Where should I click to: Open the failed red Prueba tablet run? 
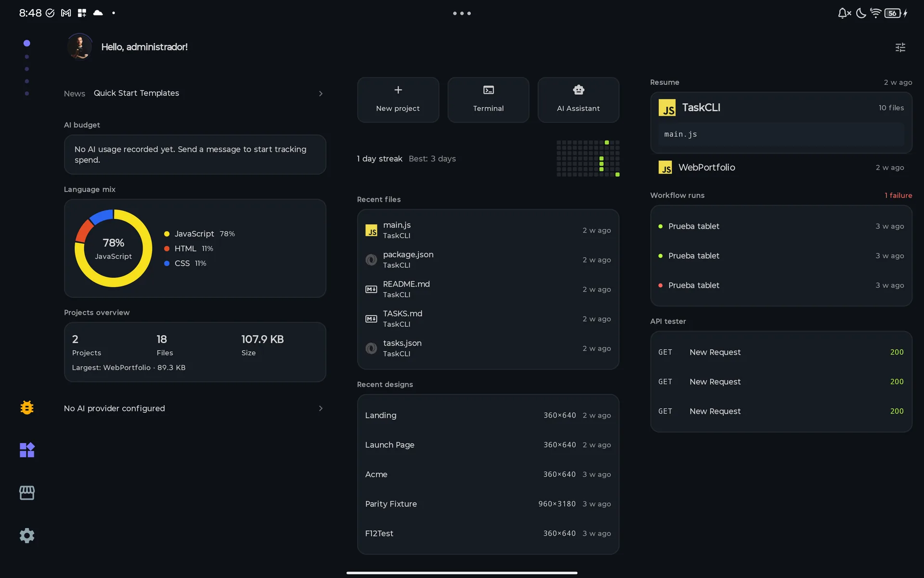pyautogui.click(x=781, y=285)
